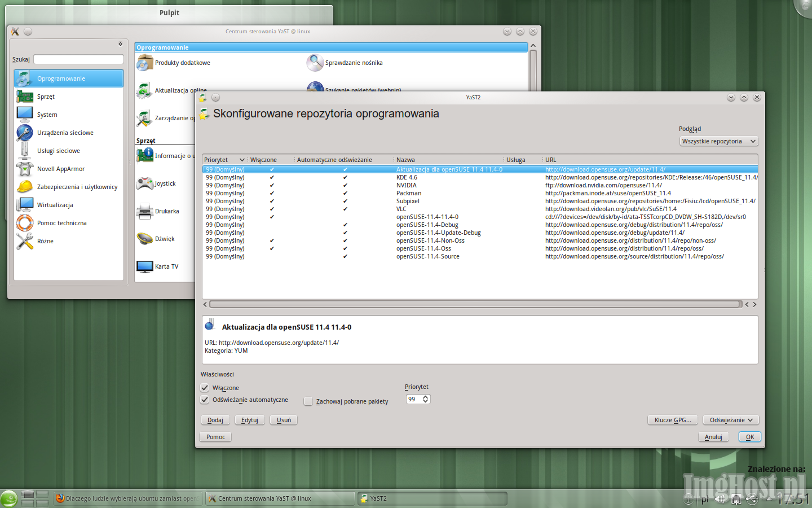Launch the Karta TV module icon
The height and width of the screenshot is (508, 812).
[x=145, y=266]
